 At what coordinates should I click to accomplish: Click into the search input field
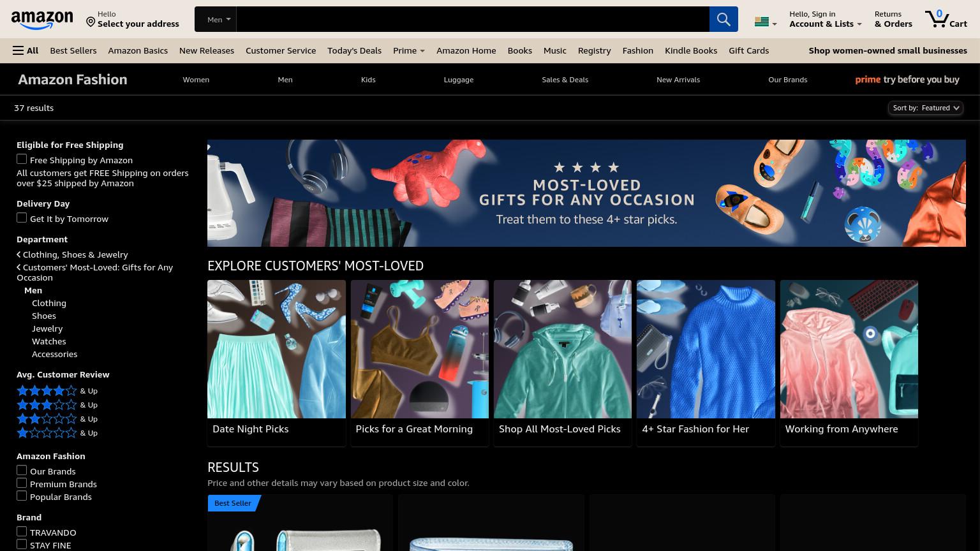pos(473,19)
